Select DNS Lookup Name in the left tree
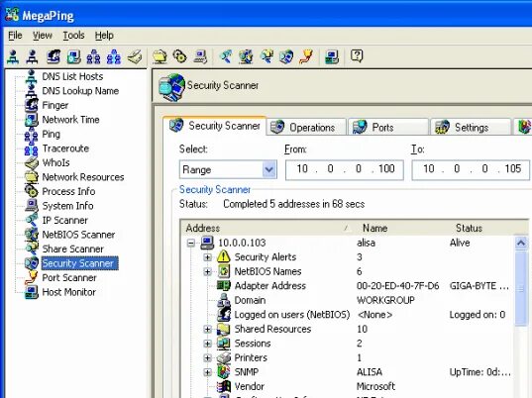The image size is (532, 398). 80,91
